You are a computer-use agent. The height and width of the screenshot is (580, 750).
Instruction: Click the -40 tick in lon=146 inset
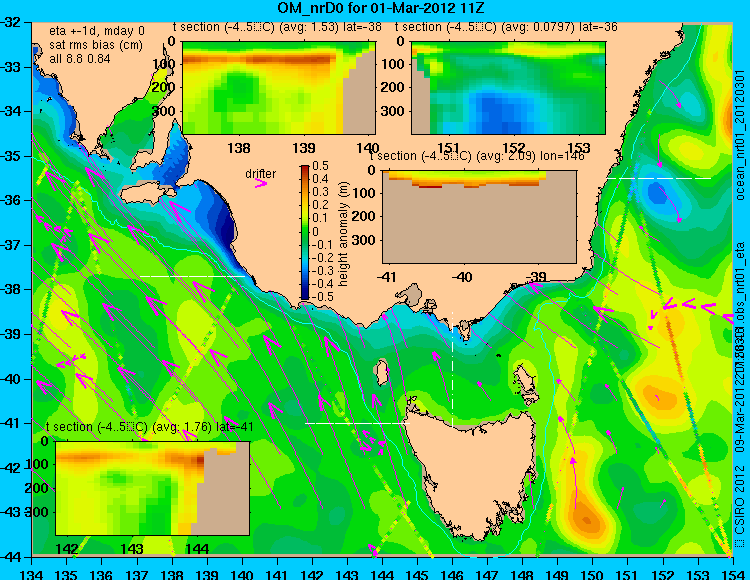tap(463, 277)
